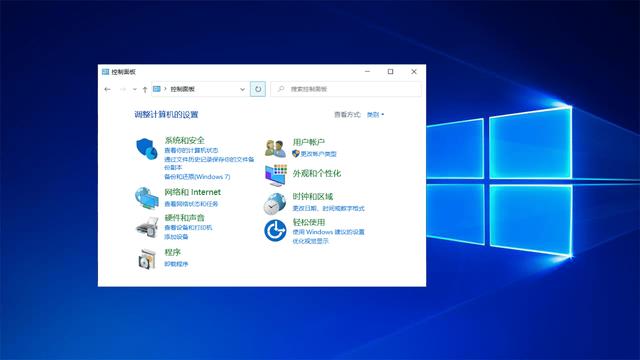Click the 控制面板 text in address bar
This screenshot has width=640, height=360.
point(182,89)
